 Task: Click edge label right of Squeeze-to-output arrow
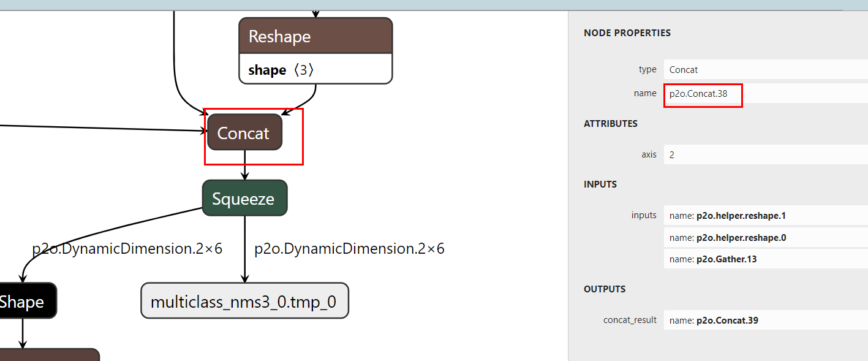click(x=349, y=249)
